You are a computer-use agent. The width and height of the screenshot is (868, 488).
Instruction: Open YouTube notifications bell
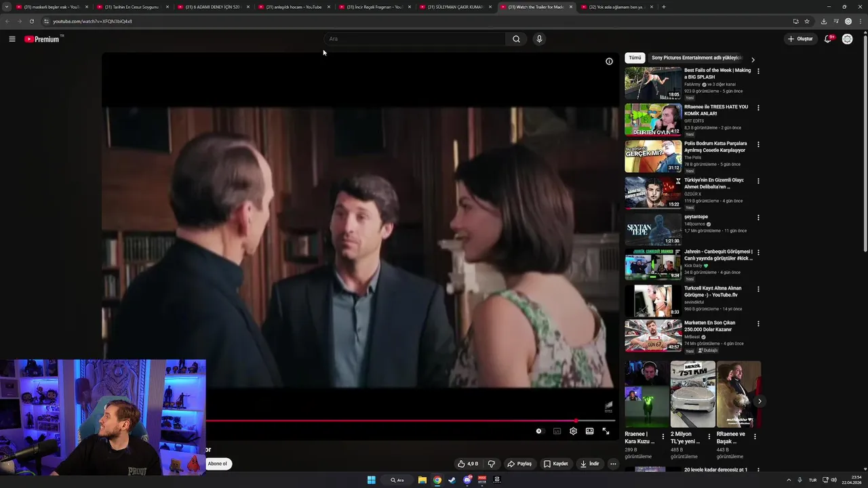[x=828, y=39]
